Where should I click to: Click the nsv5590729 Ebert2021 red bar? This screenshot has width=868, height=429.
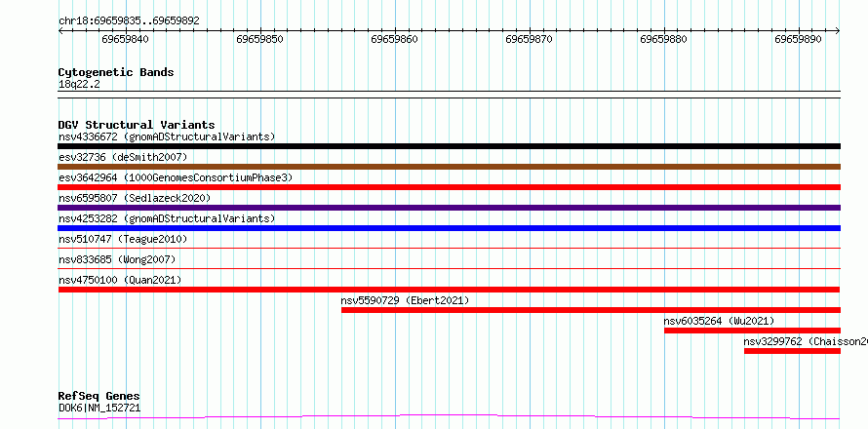pos(591,310)
